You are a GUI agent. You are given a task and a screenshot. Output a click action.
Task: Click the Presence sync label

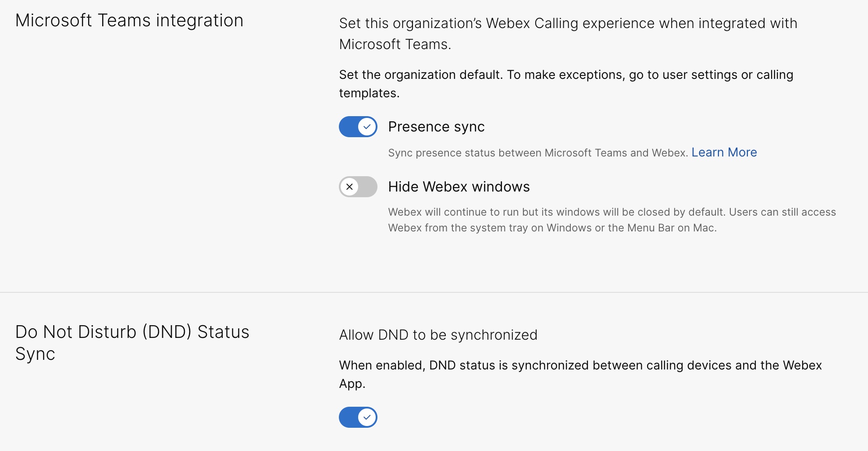[x=436, y=127]
